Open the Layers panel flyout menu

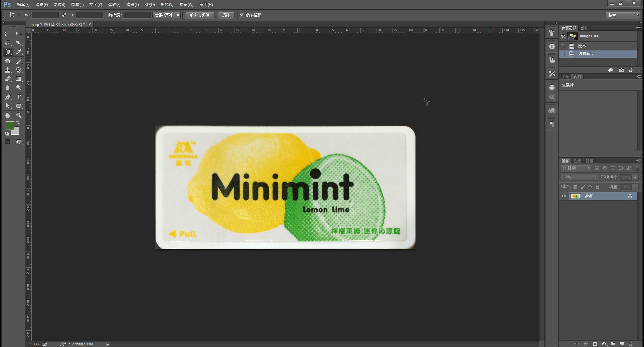pos(638,161)
